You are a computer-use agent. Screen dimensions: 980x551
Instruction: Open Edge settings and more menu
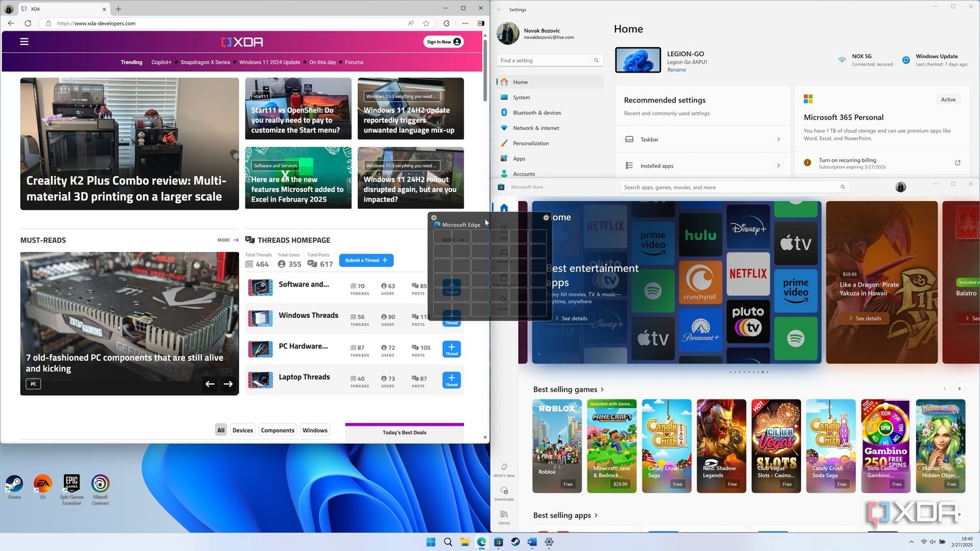465,23
